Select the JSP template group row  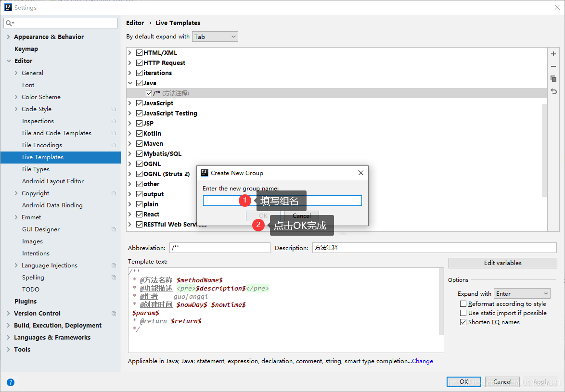click(x=337, y=124)
